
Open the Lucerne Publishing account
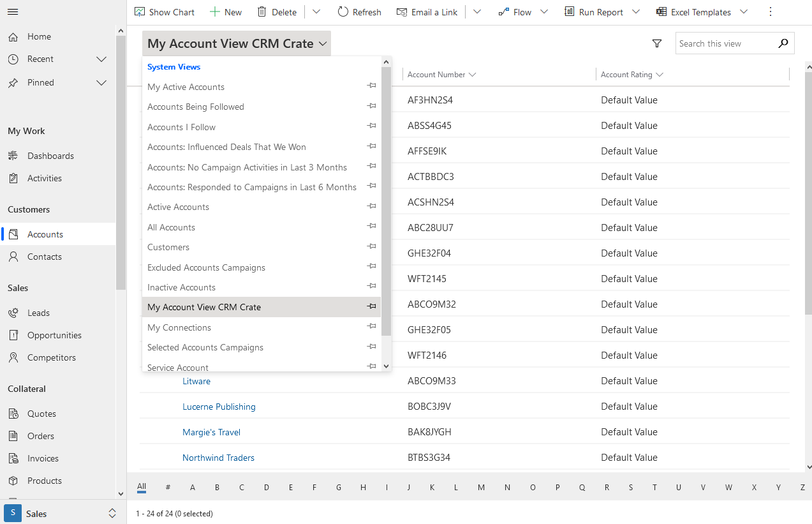(x=219, y=406)
